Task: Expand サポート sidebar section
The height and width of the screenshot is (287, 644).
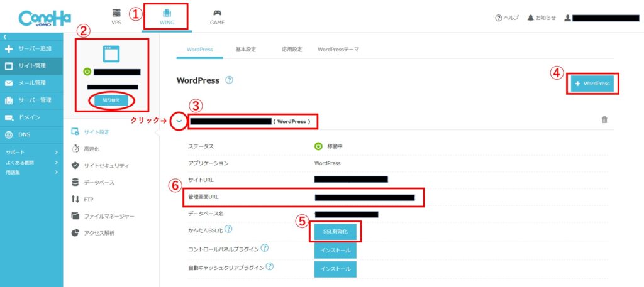Action: tap(31, 152)
